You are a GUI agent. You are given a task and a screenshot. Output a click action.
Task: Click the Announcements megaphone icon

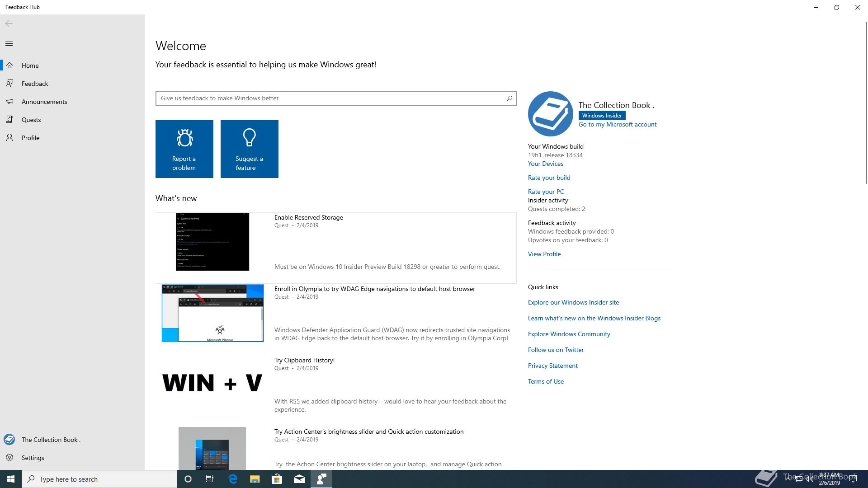tap(9, 102)
